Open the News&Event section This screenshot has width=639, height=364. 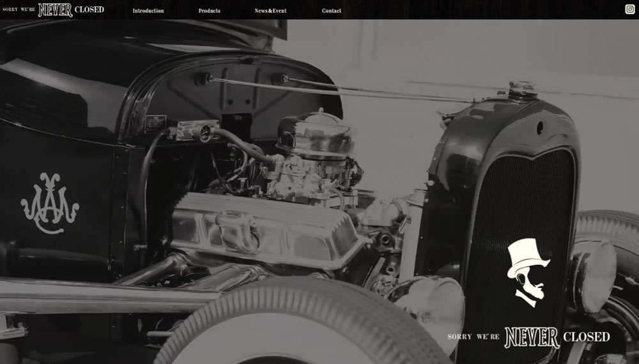270,11
